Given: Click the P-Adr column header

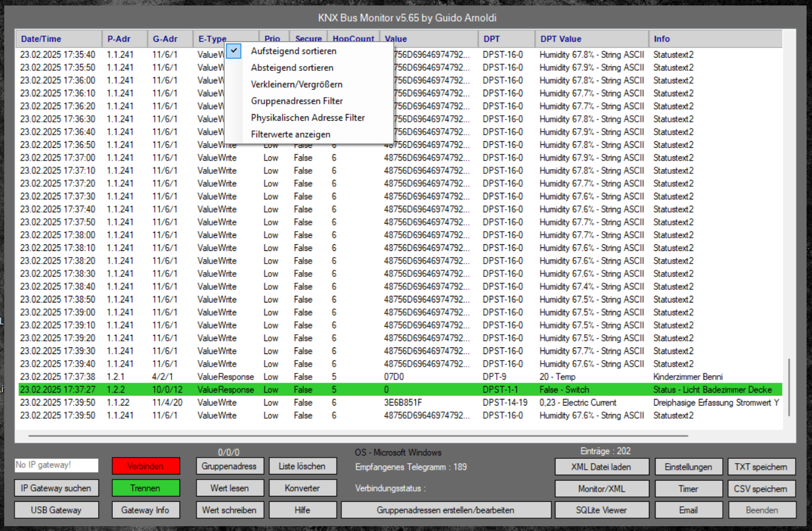Looking at the screenshot, I should tap(124, 39).
